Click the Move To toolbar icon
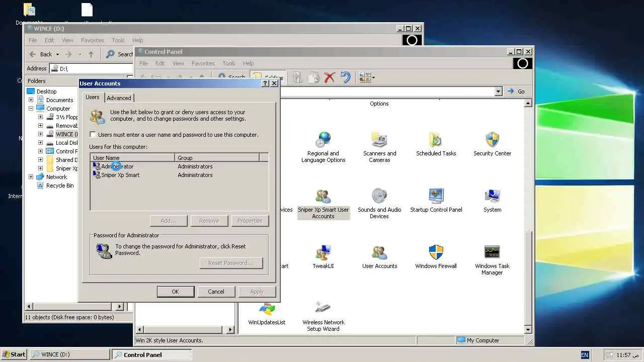Screen dimensions: 644x362 297,77
